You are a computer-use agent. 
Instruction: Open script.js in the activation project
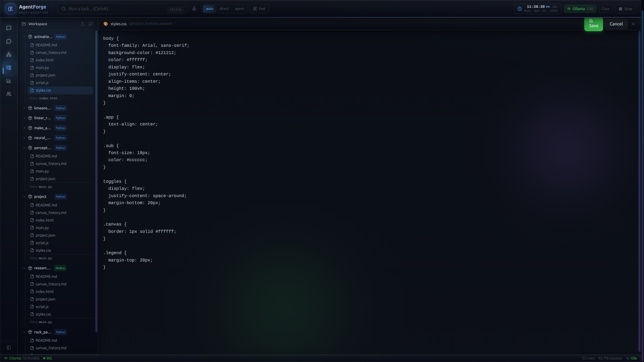pos(60,83)
